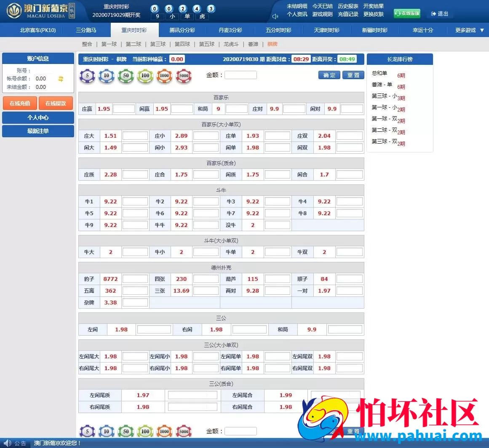Click the 金额 bet amount input field
The width and height of the screenshot is (489, 448).
click(241, 75)
